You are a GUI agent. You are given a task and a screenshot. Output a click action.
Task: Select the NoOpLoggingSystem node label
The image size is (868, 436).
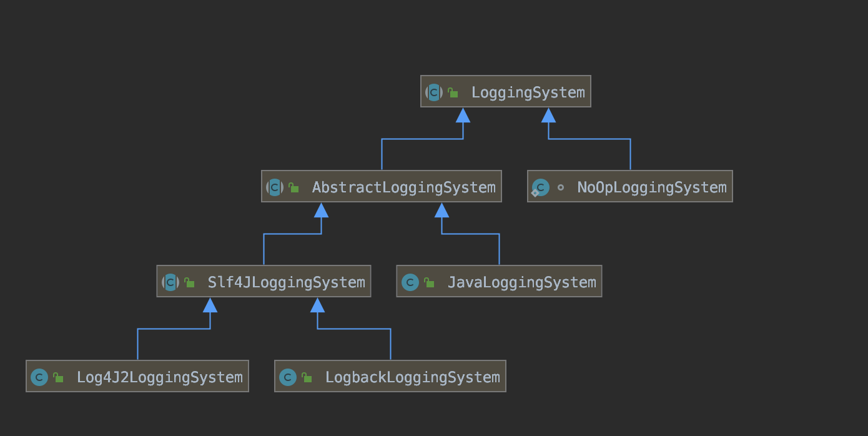click(652, 187)
